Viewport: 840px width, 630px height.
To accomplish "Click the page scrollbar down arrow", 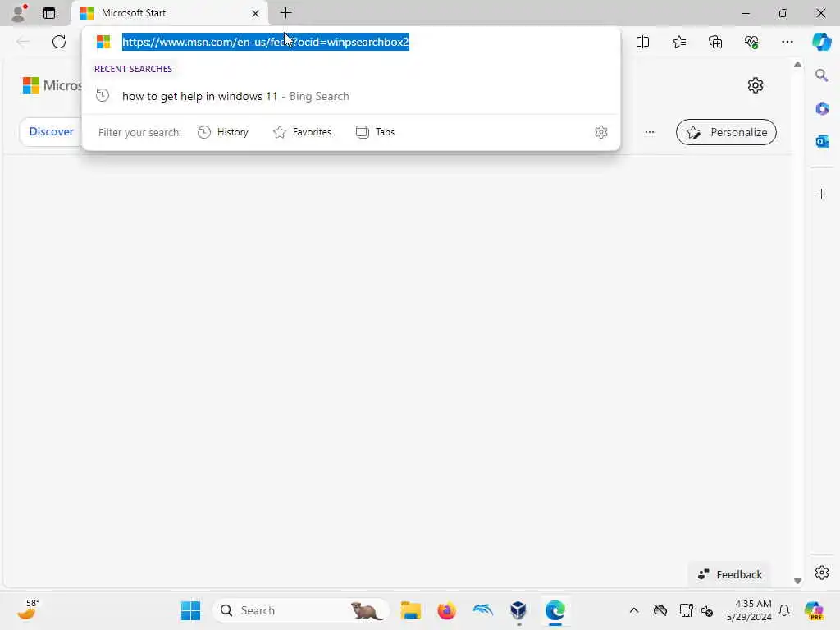I will (797, 581).
